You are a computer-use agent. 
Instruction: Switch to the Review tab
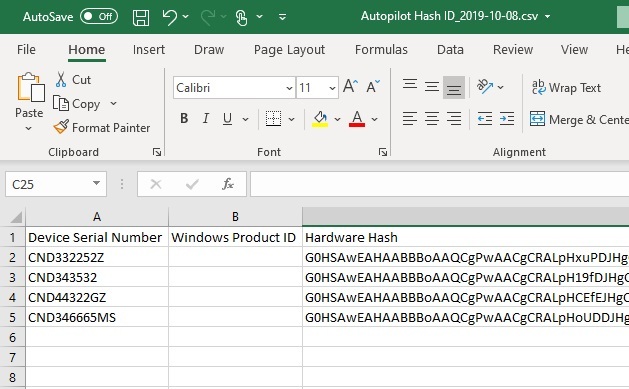click(513, 49)
